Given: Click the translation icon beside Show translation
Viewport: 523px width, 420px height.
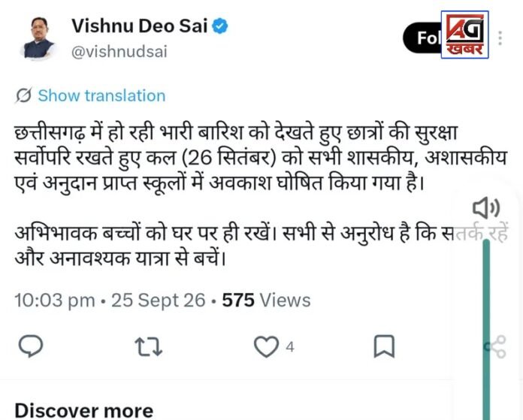Looking at the screenshot, I should [x=23, y=95].
